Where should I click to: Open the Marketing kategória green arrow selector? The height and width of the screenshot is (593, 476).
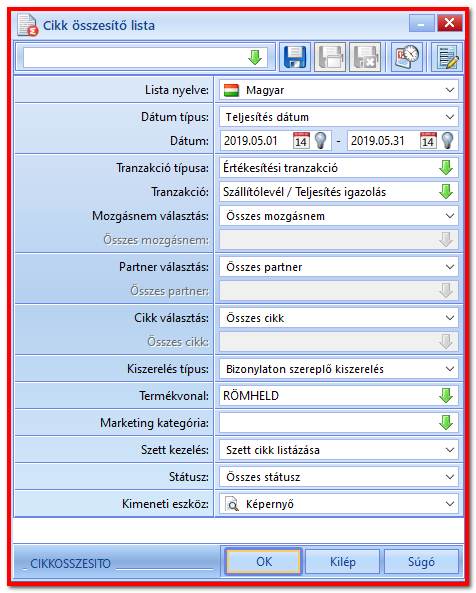point(446,422)
